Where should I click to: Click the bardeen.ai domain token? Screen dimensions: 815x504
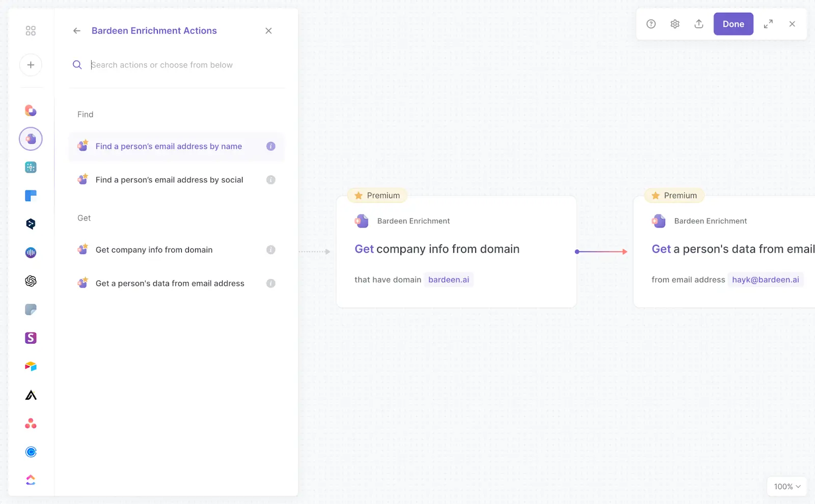coord(448,279)
